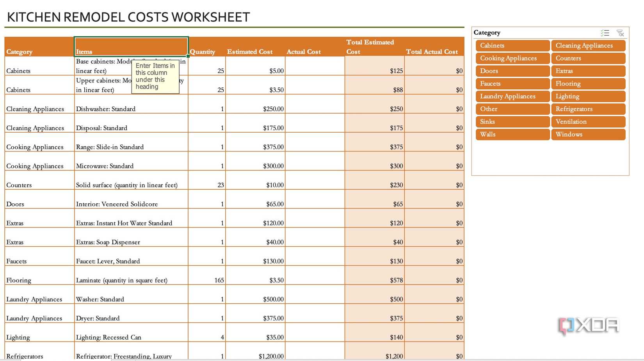Viewport: 644px width, 361px height.
Task: Select the Quantity cell for Laminate flooring
Action: coord(207,280)
